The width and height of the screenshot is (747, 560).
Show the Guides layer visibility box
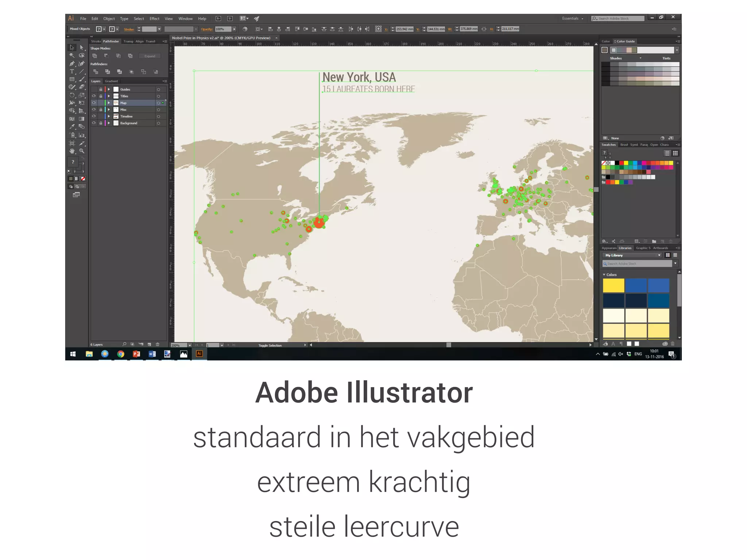click(x=94, y=89)
